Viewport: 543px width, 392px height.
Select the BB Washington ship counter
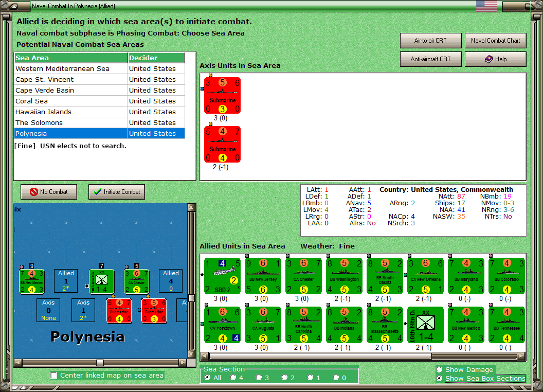344,276
